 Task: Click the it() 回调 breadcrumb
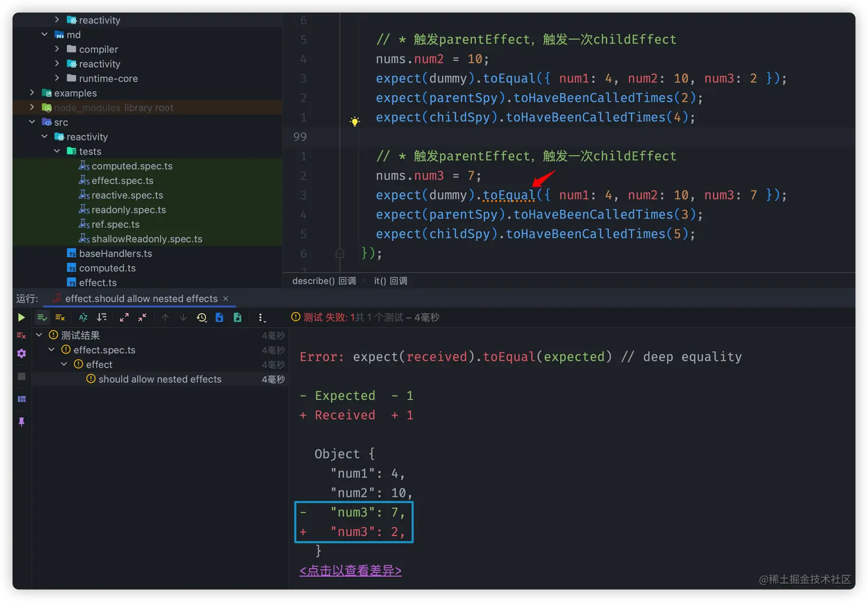(390, 281)
